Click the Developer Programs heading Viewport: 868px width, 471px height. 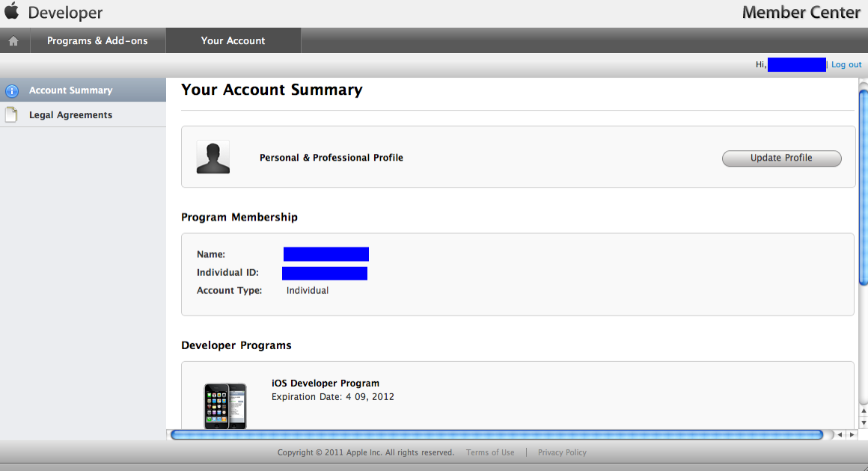point(236,345)
